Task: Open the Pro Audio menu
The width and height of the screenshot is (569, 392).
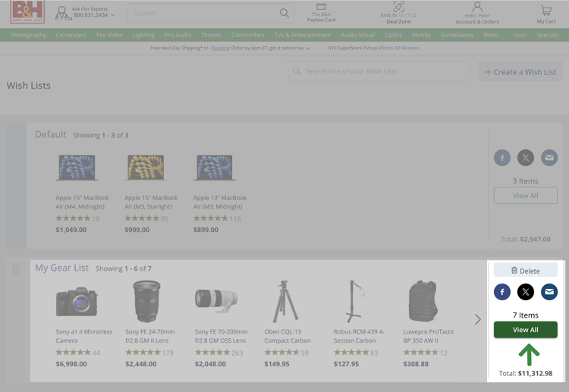Action: click(178, 35)
